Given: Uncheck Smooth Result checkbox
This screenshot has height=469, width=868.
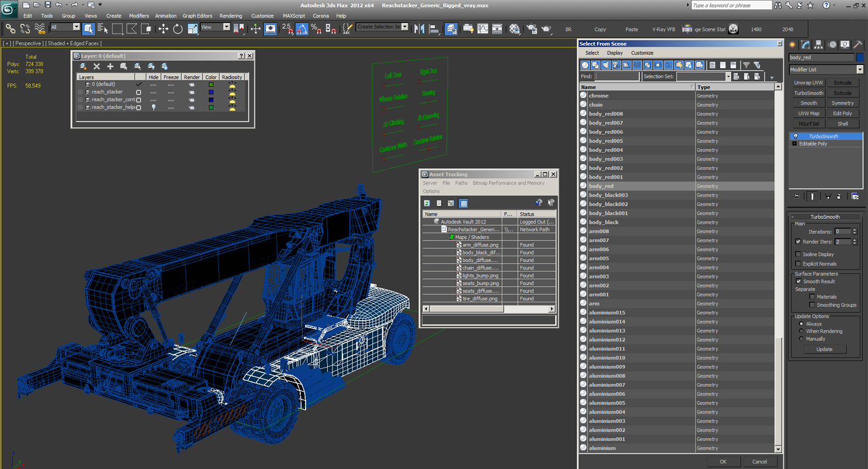Looking at the screenshot, I should pyautogui.click(x=798, y=281).
